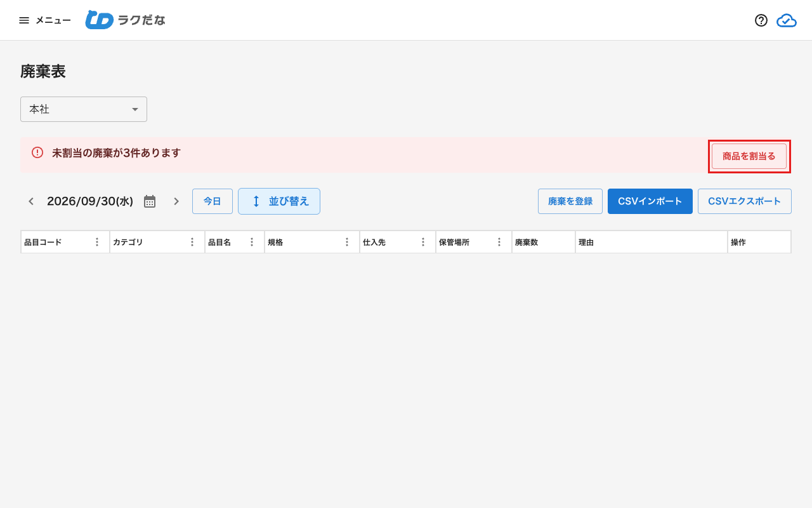Open 品目コード column options menu
Screen dimensions: 812x508
[97, 242]
